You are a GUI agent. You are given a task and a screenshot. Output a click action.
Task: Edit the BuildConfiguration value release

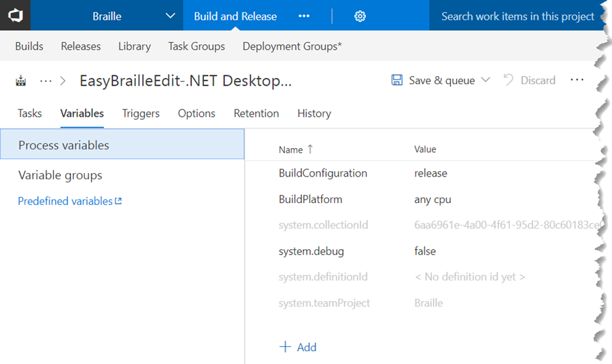coord(430,173)
